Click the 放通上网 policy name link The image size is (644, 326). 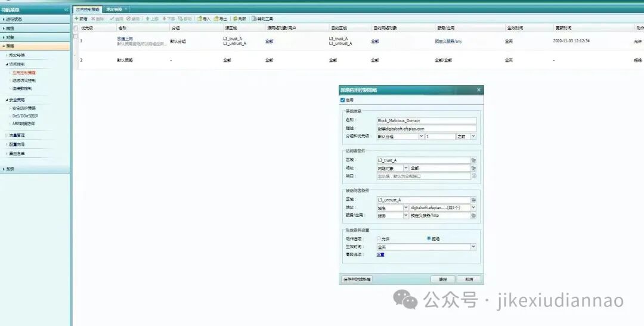pos(125,39)
